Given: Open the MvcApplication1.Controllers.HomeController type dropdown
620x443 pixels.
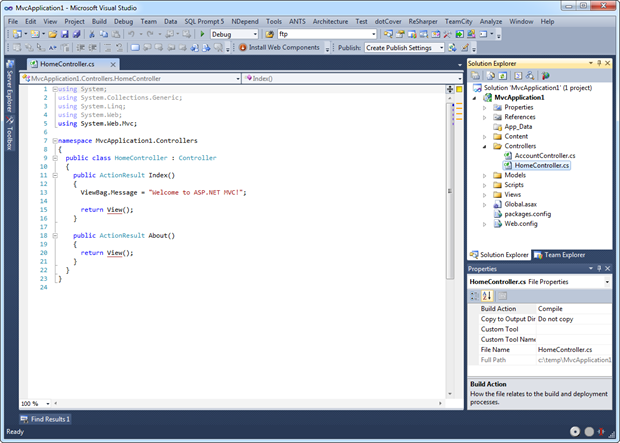Looking at the screenshot, I should (x=238, y=79).
